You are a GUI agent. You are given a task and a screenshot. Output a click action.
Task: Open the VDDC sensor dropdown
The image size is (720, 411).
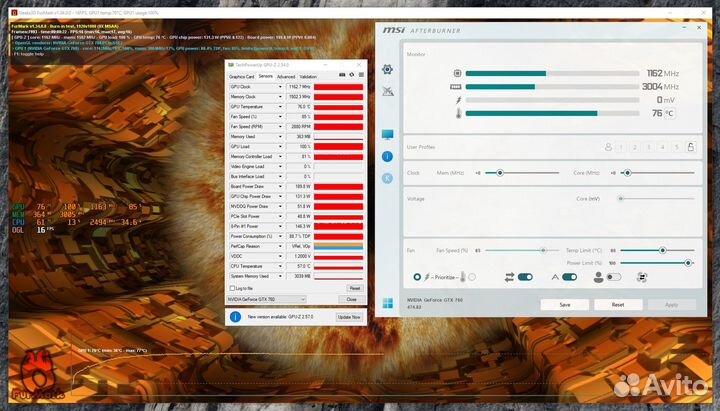[280, 256]
